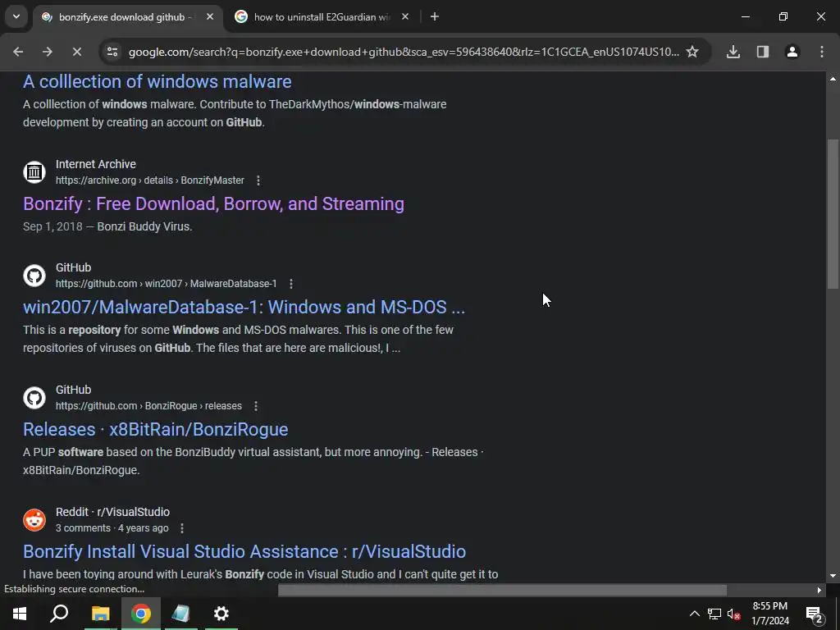Go back using the browser back arrow

pos(18,52)
